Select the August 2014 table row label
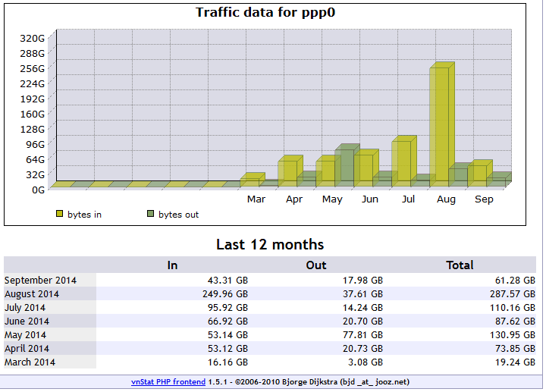The width and height of the screenshot is (546, 392). [32, 294]
